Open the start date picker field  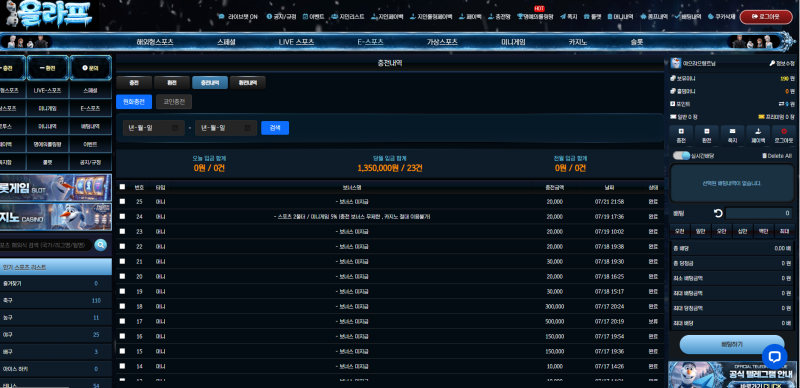click(x=154, y=128)
